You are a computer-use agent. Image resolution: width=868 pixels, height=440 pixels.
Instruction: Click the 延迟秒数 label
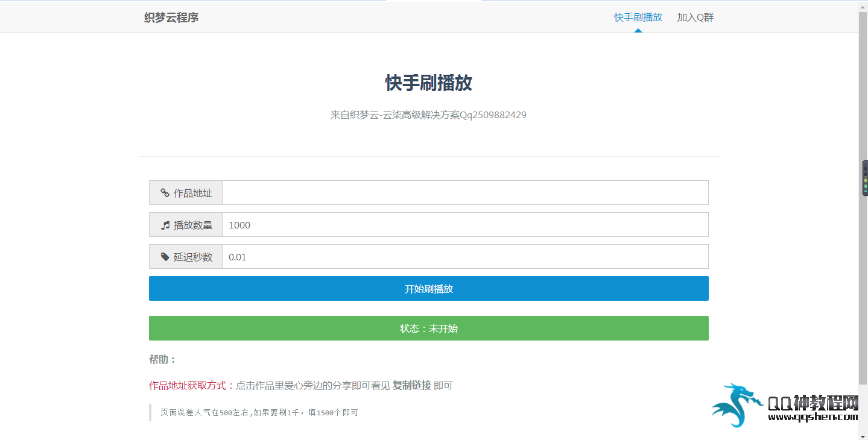[x=193, y=257]
